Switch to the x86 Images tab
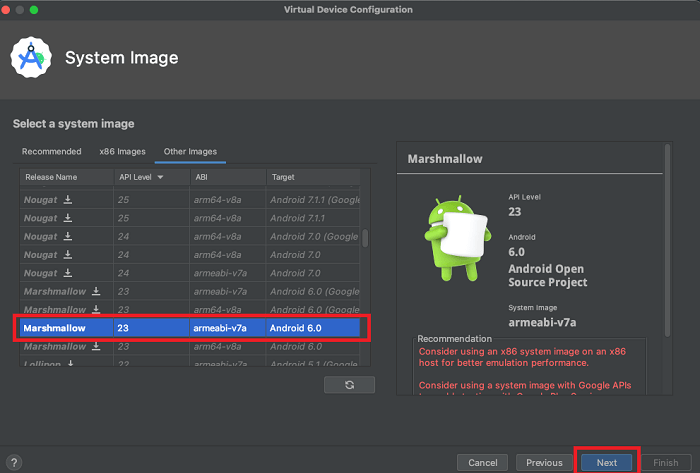Screen dimensions: 700x473 (122, 151)
